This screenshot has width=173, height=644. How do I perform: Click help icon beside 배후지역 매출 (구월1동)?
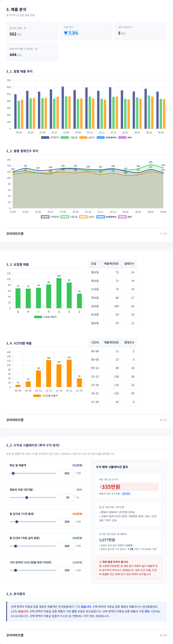tap(36, 49)
